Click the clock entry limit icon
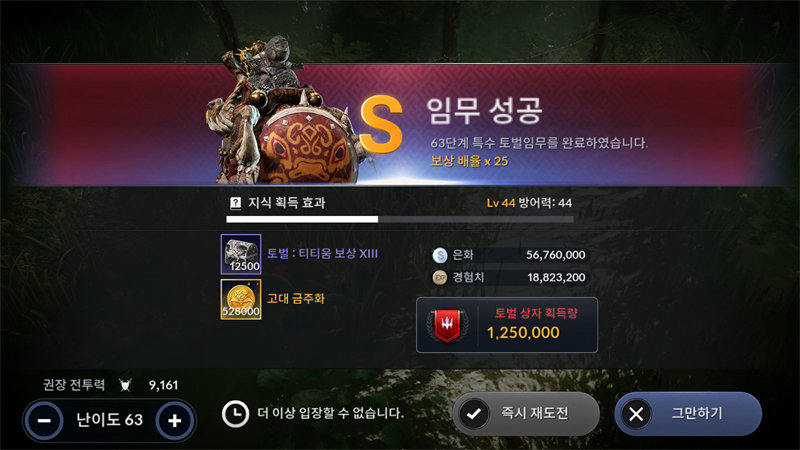 pos(235,414)
